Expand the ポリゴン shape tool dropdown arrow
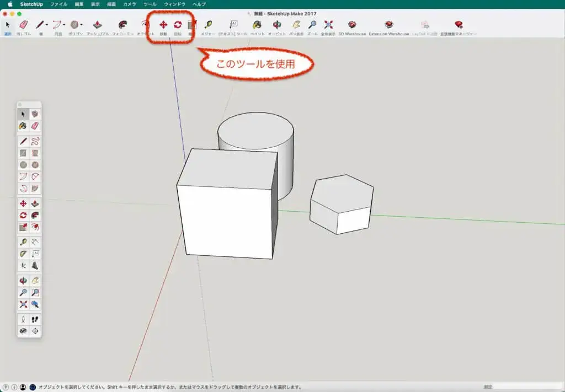Screen dimensions: 565x392 point(82,25)
